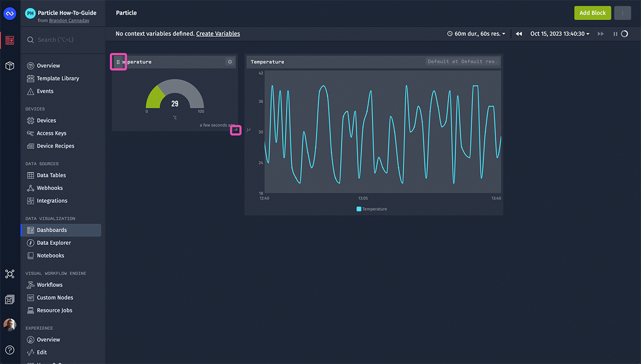
Task: Open the more options menu beside Add Block
Action: coord(622,13)
